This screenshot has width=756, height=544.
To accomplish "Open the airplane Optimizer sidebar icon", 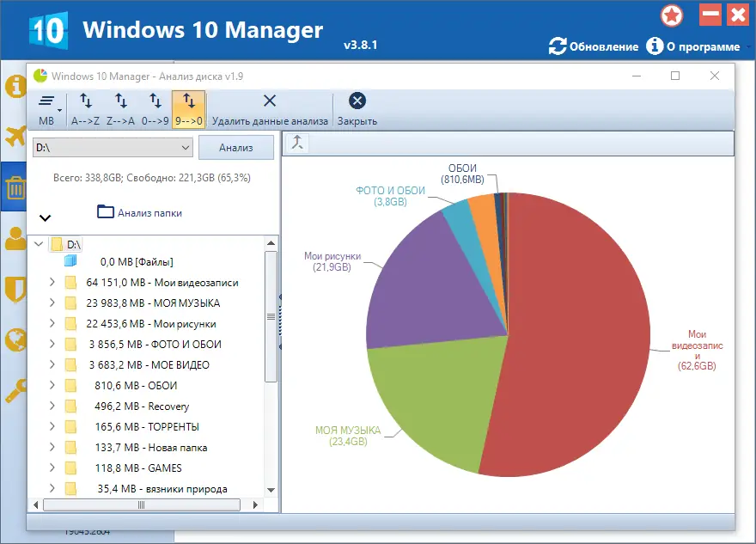I will 15,136.
